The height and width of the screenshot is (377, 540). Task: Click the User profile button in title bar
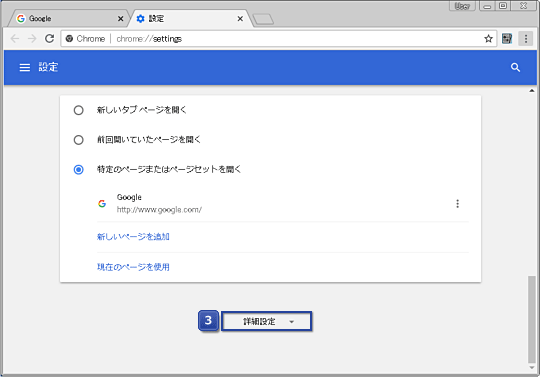(x=462, y=6)
